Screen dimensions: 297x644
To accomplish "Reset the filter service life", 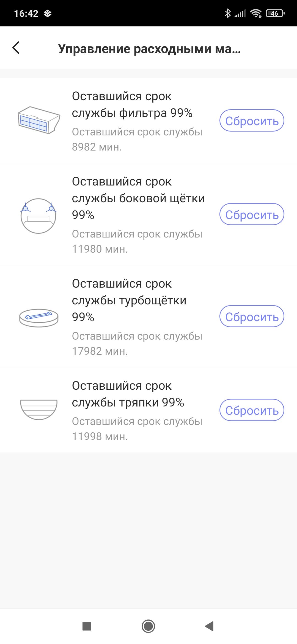I will 252,121.
